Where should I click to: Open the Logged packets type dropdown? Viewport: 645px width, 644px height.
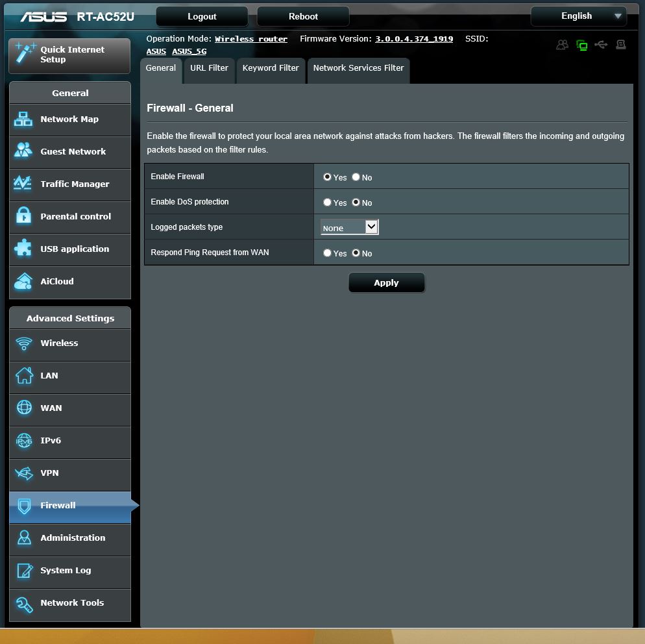click(x=349, y=227)
